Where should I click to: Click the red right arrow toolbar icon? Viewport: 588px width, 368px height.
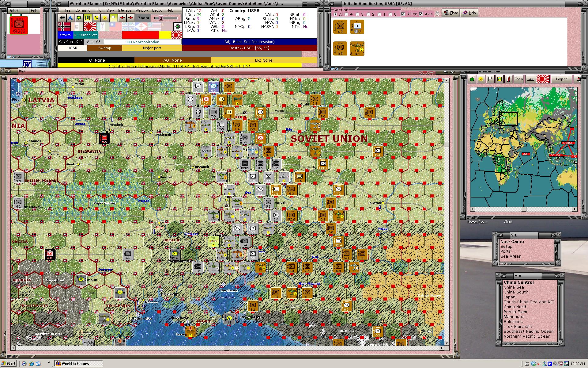[130, 18]
